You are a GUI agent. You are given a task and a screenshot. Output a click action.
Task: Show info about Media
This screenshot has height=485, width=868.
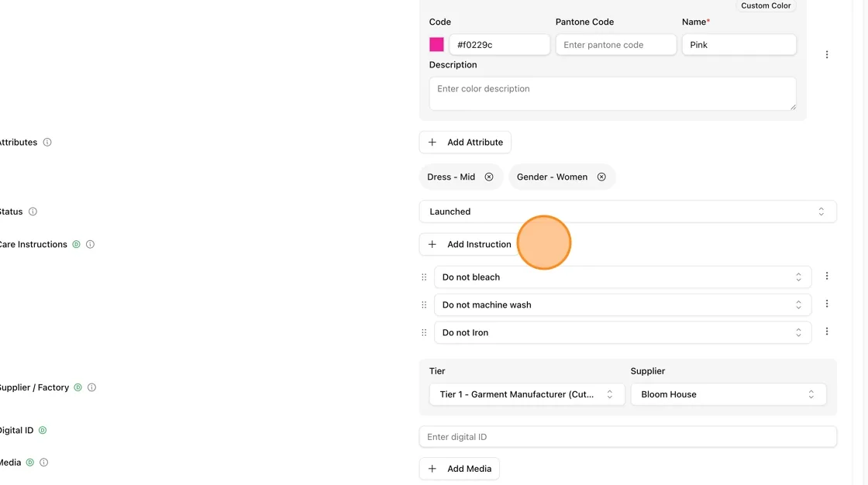pos(43,463)
